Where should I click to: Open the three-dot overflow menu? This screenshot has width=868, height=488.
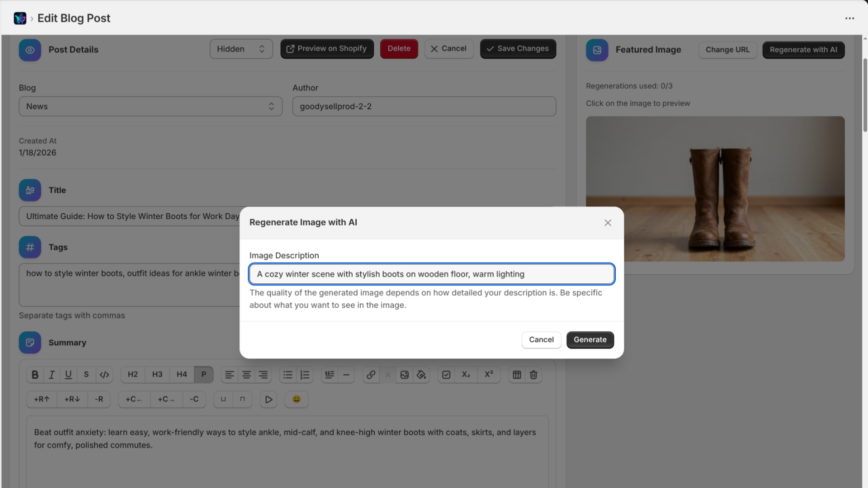pos(850,18)
